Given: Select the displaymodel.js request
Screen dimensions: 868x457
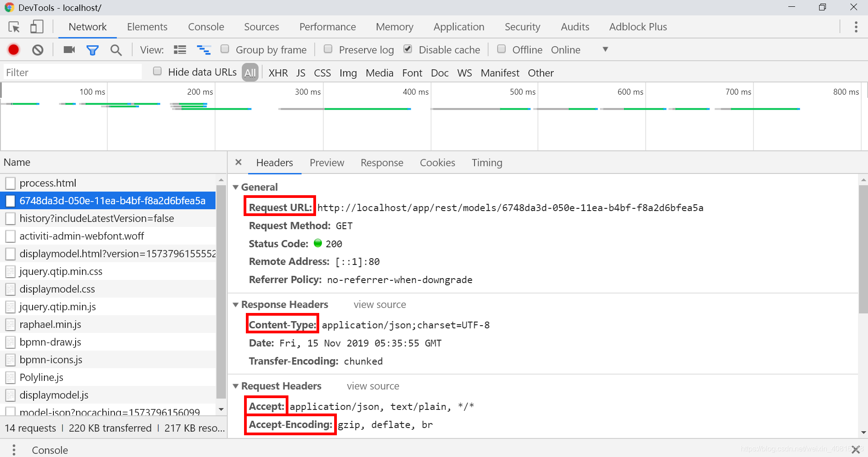Looking at the screenshot, I should tap(109, 395).
